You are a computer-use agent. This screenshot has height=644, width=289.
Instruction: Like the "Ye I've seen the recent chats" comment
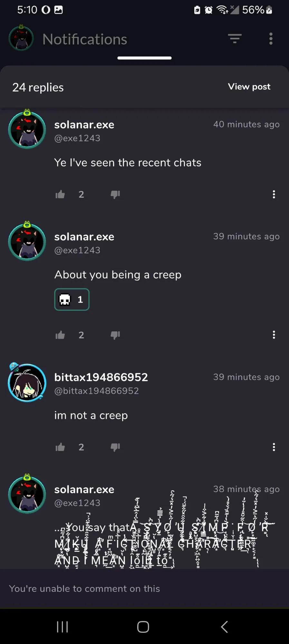(60, 194)
